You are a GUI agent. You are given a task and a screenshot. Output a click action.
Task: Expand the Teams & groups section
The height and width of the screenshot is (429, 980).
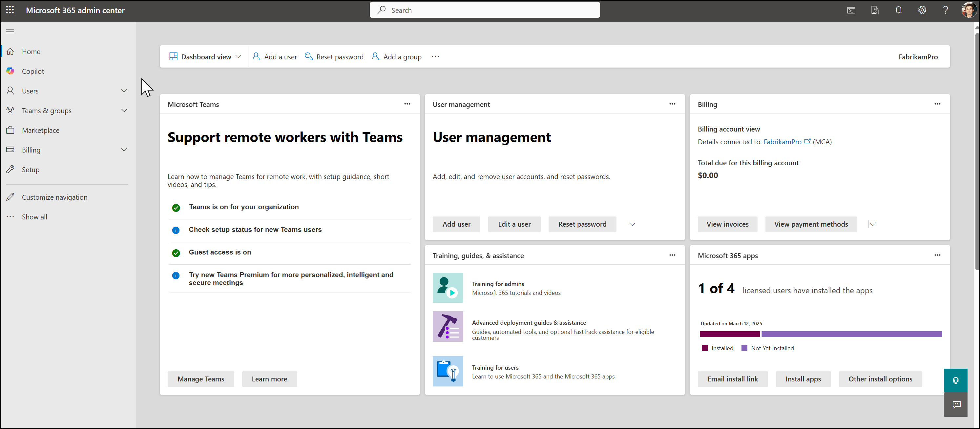point(124,110)
